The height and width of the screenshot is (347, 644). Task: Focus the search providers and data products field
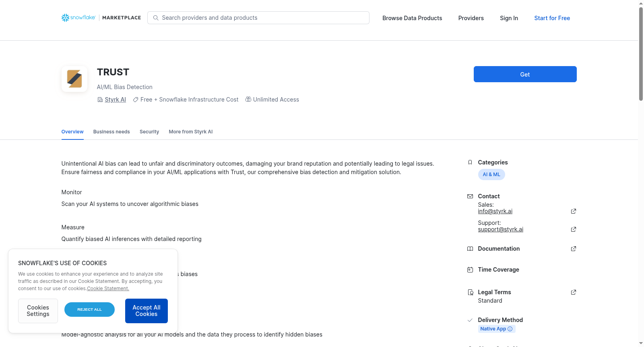tap(258, 18)
